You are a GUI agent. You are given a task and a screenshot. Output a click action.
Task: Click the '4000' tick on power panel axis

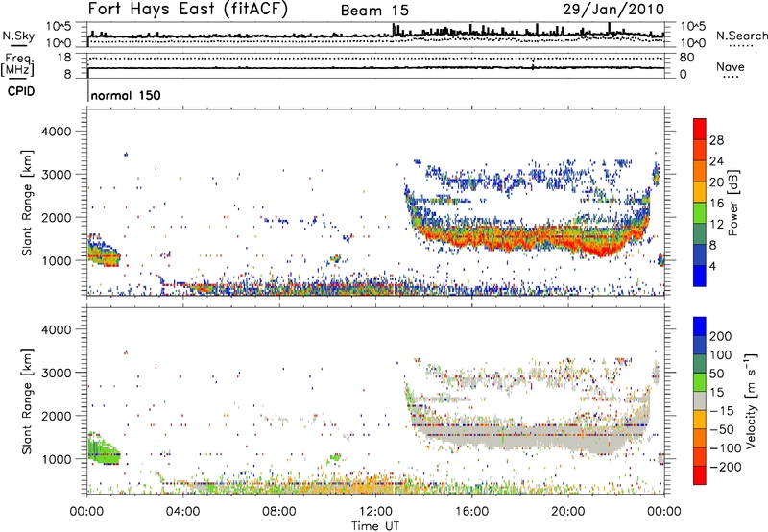tap(56, 132)
